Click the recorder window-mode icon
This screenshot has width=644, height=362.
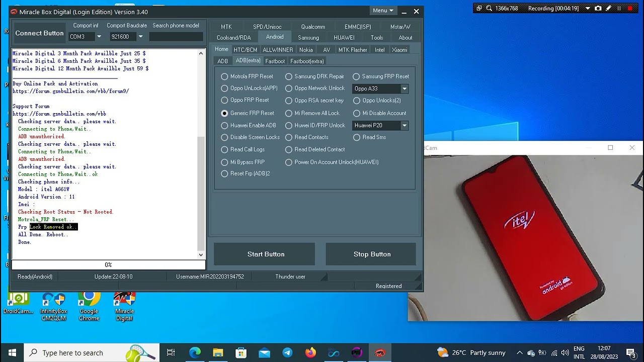pyautogui.click(x=479, y=9)
